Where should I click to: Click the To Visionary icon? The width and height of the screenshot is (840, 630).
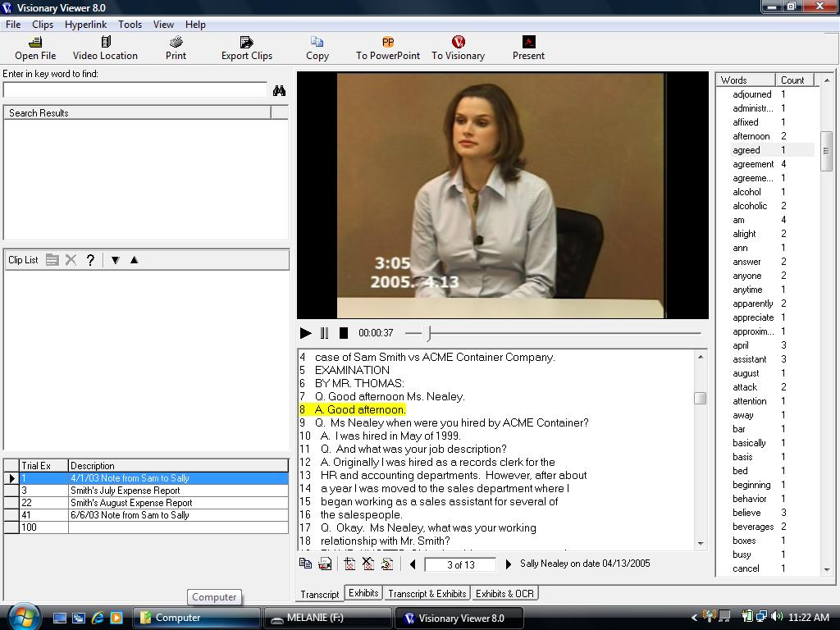click(458, 43)
